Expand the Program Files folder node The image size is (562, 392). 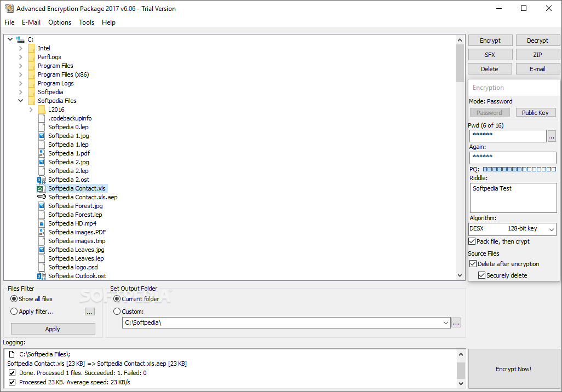tap(20, 66)
